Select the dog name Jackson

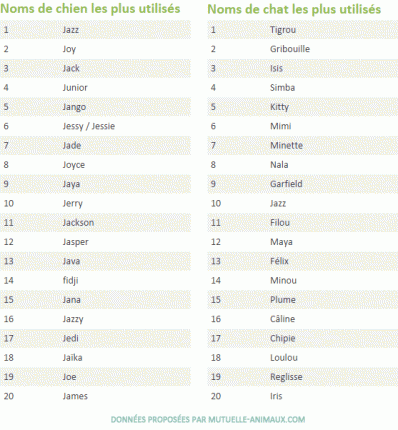click(78, 223)
